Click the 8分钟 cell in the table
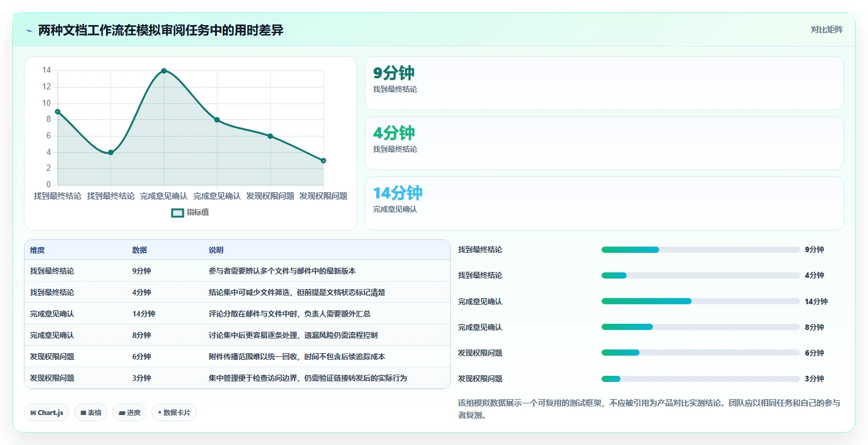This screenshot has height=445, width=868. [142, 335]
